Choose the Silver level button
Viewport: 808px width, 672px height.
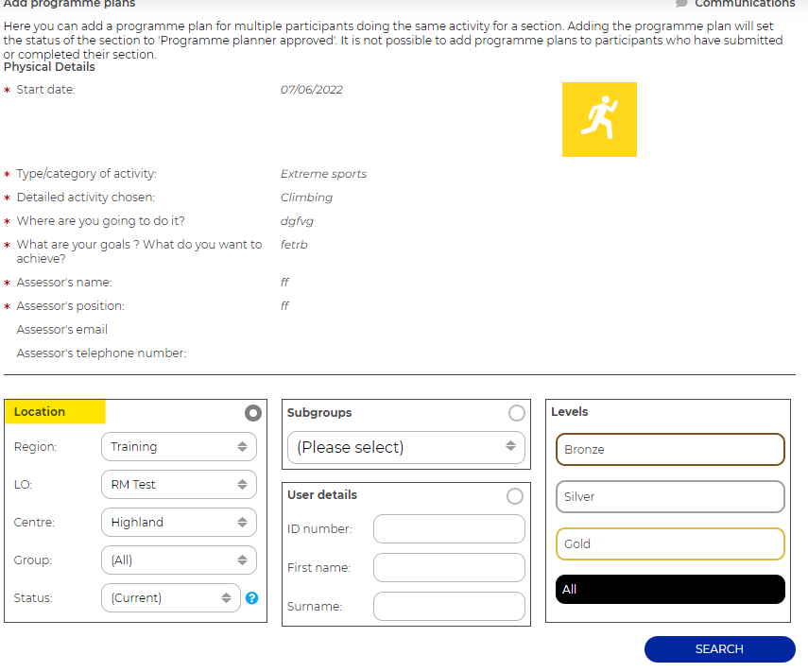click(670, 497)
